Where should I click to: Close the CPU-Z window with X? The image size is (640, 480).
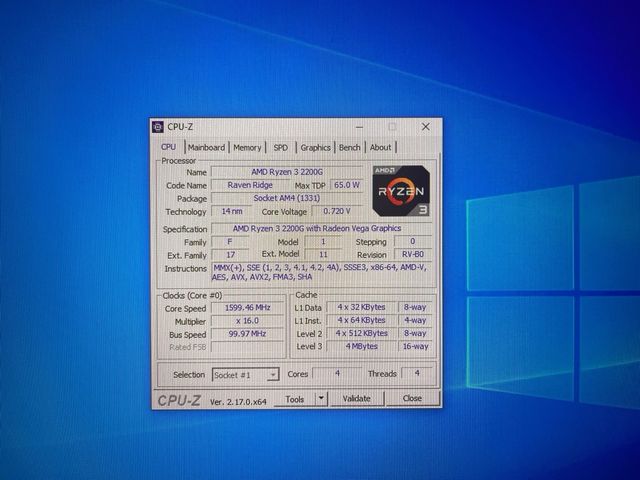(x=426, y=127)
